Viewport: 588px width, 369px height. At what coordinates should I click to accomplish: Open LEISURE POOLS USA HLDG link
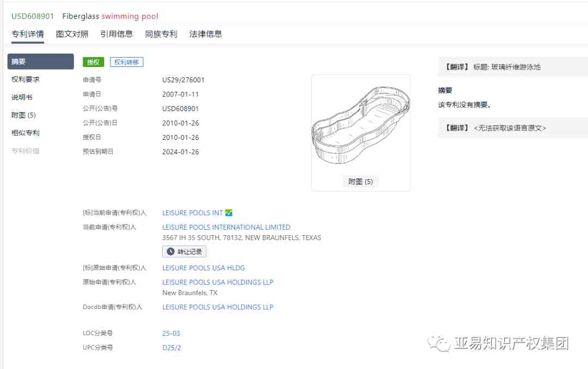[204, 268]
